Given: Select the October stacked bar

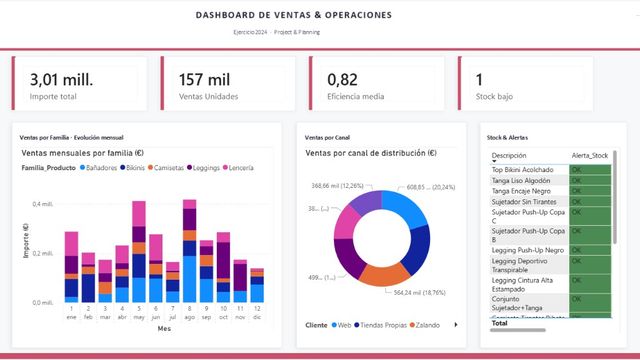Looking at the screenshot, I should 223,267.
